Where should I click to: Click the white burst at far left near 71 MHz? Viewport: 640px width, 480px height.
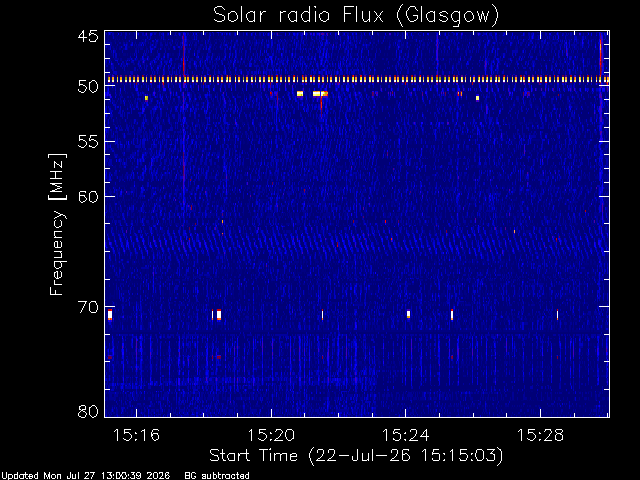[110, 315]
